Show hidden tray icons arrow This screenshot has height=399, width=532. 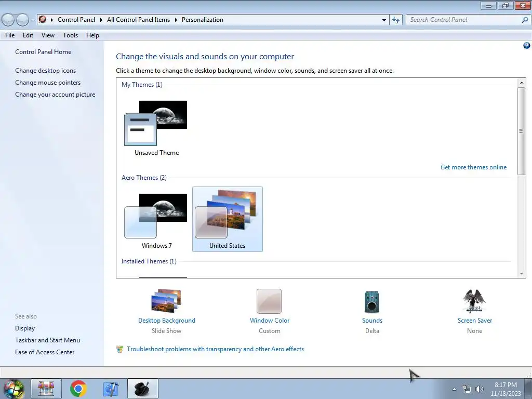point(454,389)
